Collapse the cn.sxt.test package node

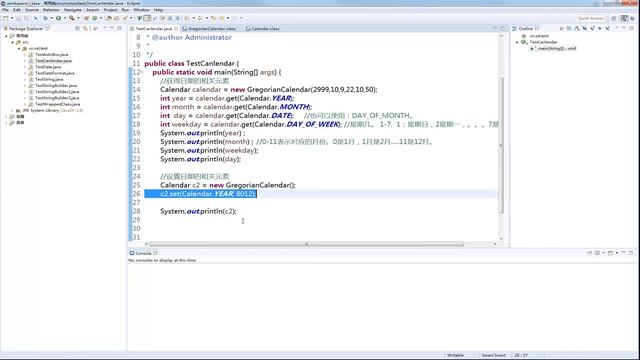click(x=19, y=48)
